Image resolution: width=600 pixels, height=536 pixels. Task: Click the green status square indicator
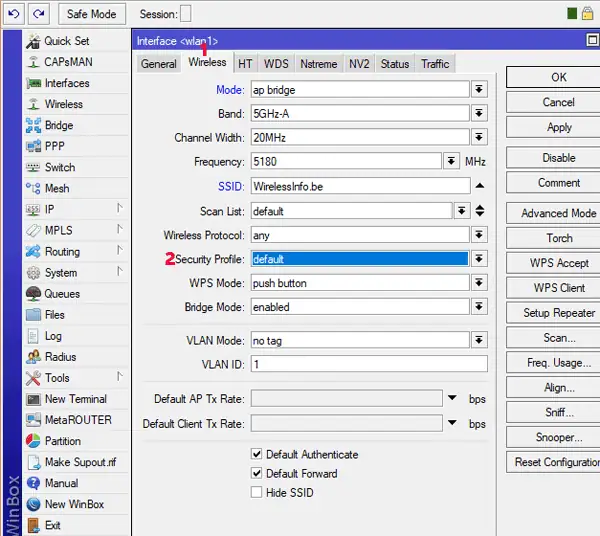tap(572, 14)
